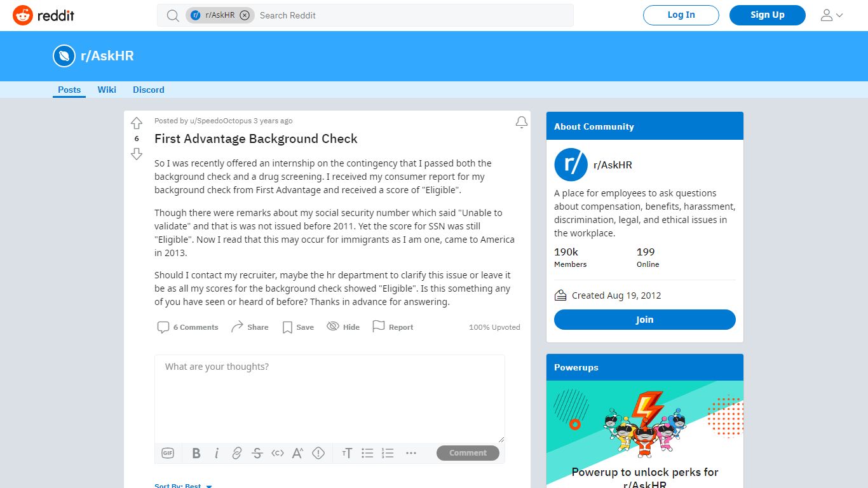868x488 pixels.
Task: Toggle inline code formatting
Action: [x=278, y=453]
